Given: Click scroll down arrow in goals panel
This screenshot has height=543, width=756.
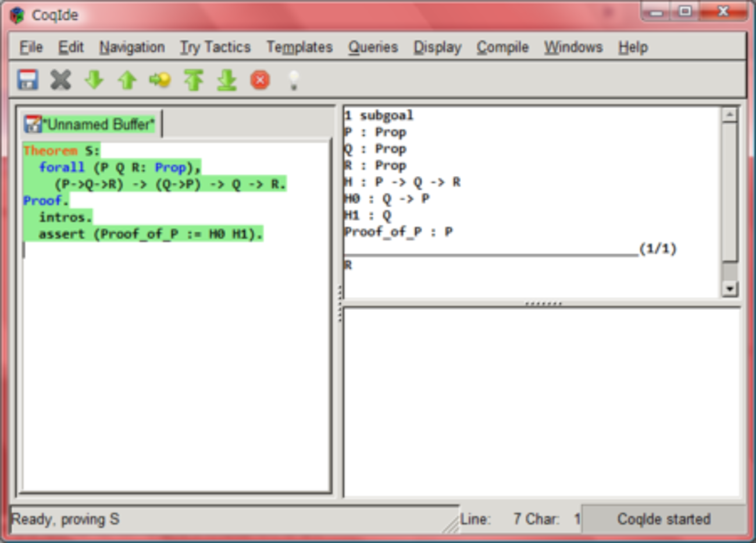Looking at the screenshot, I should (729, 288).
